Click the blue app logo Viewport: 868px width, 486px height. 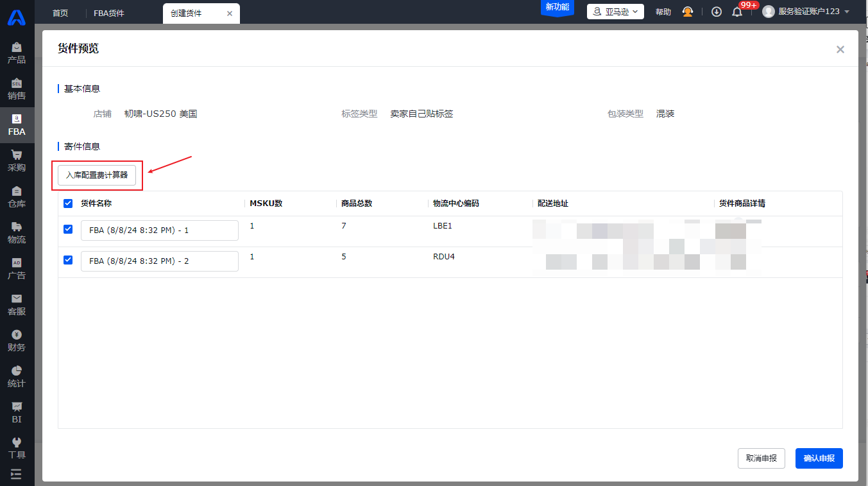click(x=17, y=17)
